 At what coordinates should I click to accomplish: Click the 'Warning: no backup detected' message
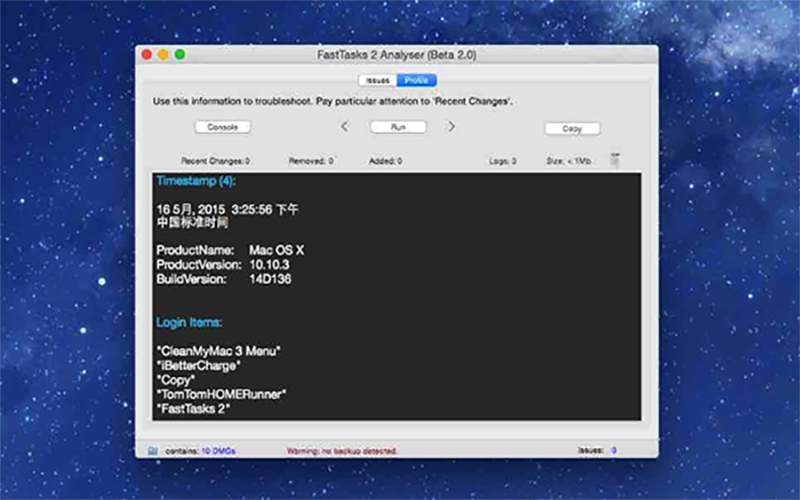click(342, 451)
